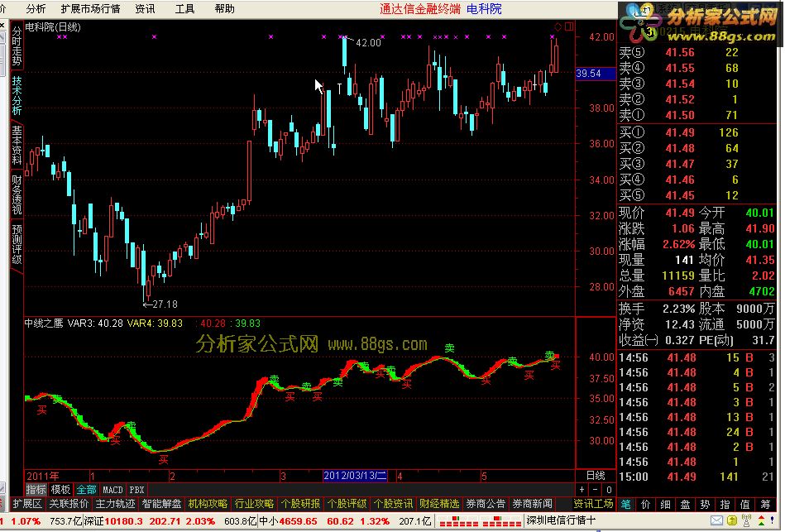
Task: Click the red diamond icon at chart top-right
Action: (x=558, y=26)
